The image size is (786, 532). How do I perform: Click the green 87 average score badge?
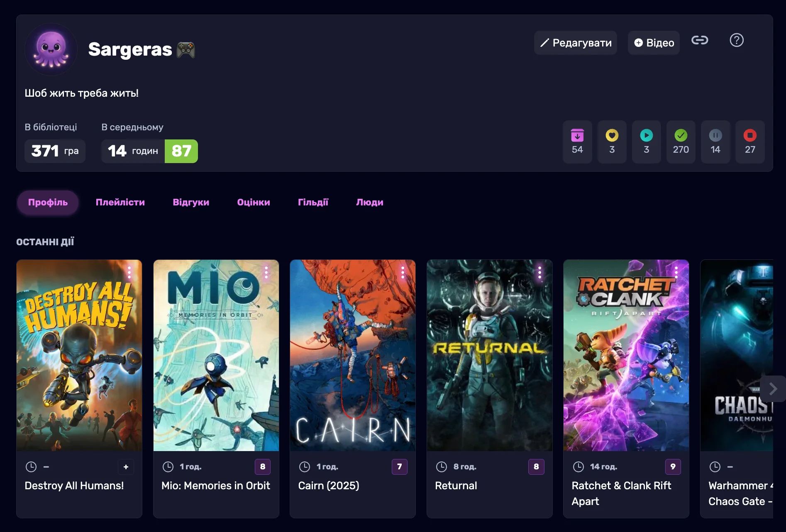click(x=181, y=151)
